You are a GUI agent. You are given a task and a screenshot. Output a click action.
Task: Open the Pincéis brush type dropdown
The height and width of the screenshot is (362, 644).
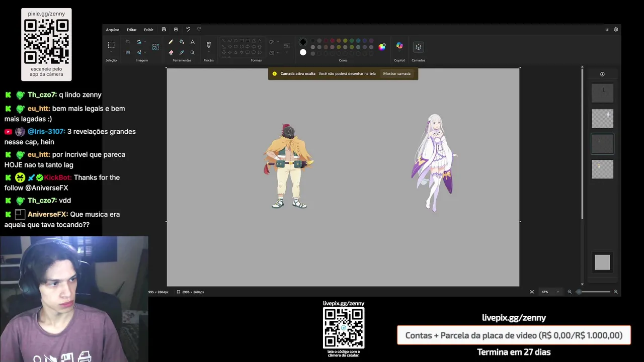pos(208,51)
